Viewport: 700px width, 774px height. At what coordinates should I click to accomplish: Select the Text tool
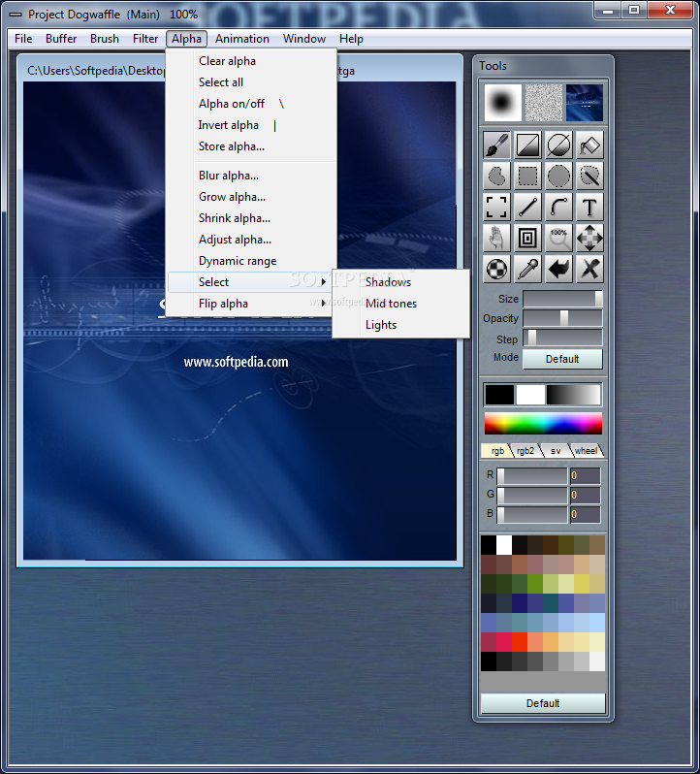coord(589,207)
